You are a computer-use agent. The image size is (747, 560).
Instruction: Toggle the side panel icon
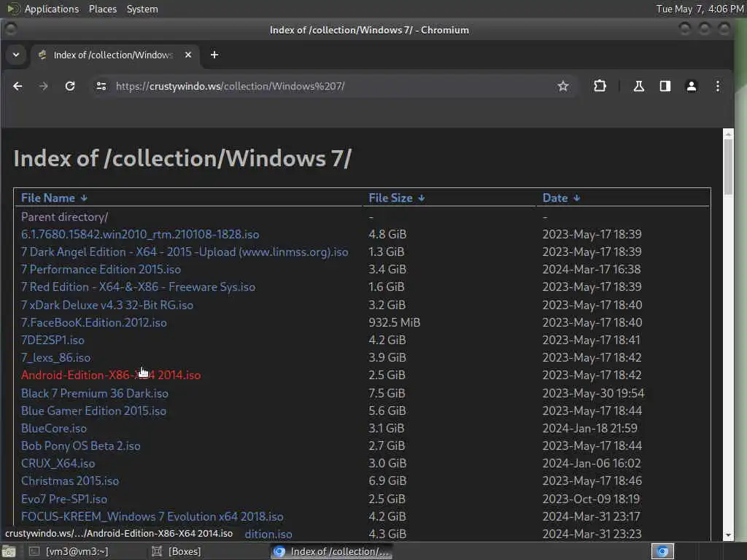[x=665, y=86]
